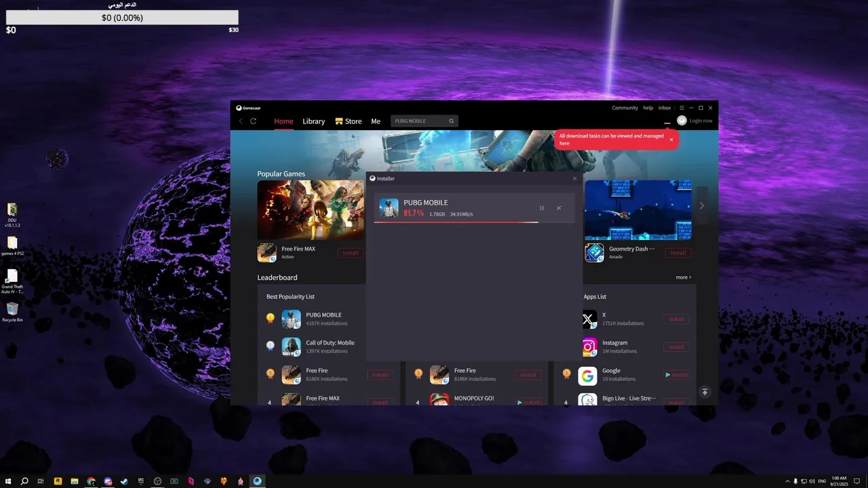The width and height of the screenshot is (868, 488).
Task: Open the Home tab in GameLoop
Action: [283, 121]
